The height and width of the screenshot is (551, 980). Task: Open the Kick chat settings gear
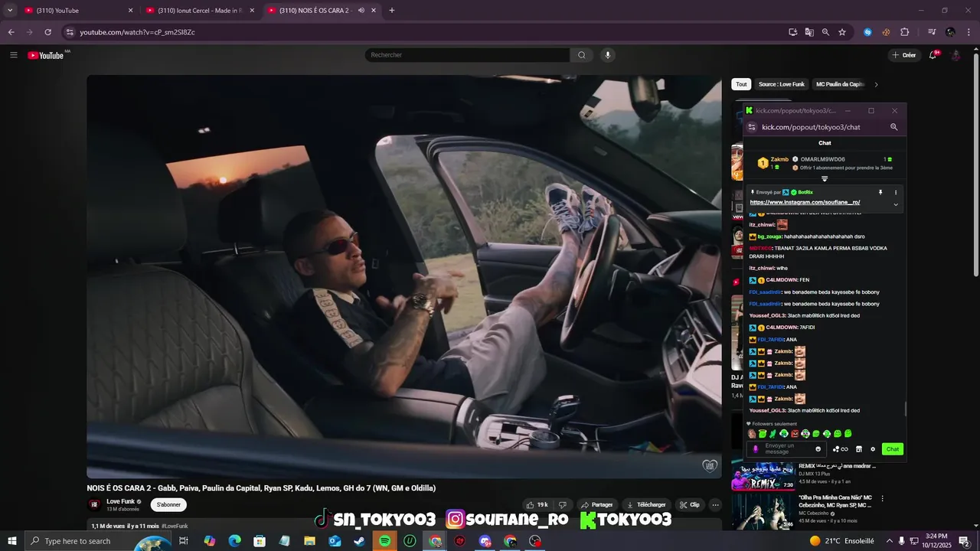point(873,449)
